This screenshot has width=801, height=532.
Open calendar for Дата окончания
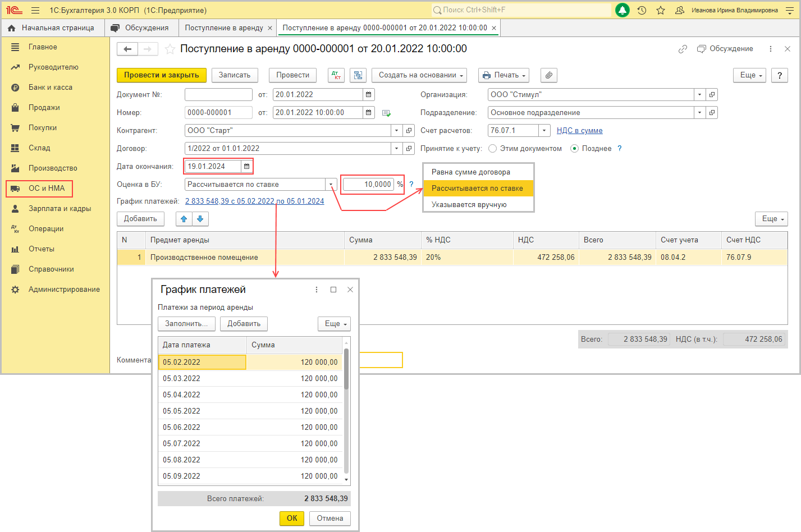pos(246,167)
